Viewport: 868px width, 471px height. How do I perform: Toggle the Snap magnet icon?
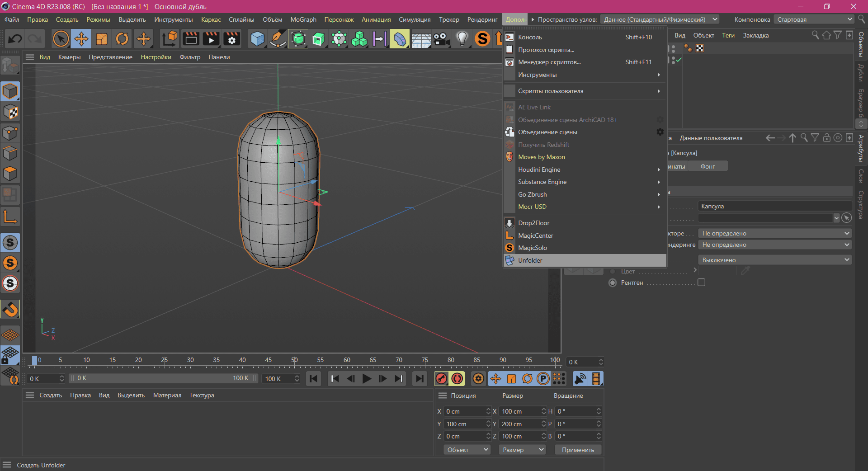(10, 310)
